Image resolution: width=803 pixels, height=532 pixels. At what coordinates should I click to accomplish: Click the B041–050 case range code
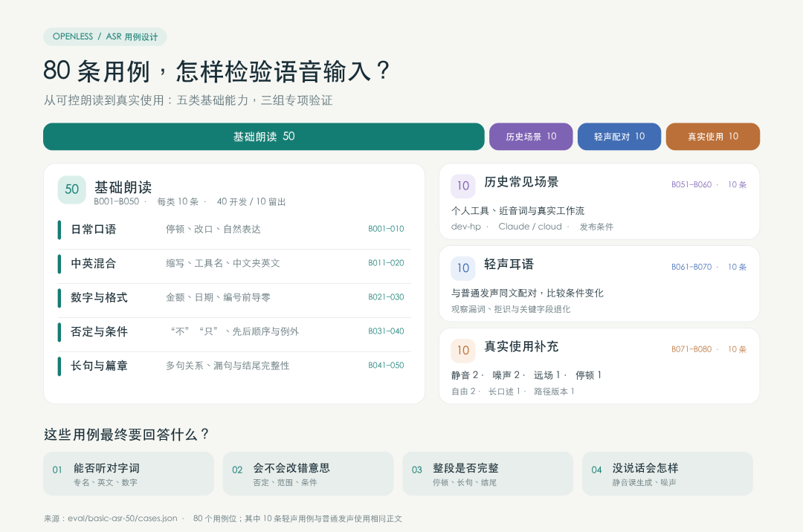(x=386, y=366)
